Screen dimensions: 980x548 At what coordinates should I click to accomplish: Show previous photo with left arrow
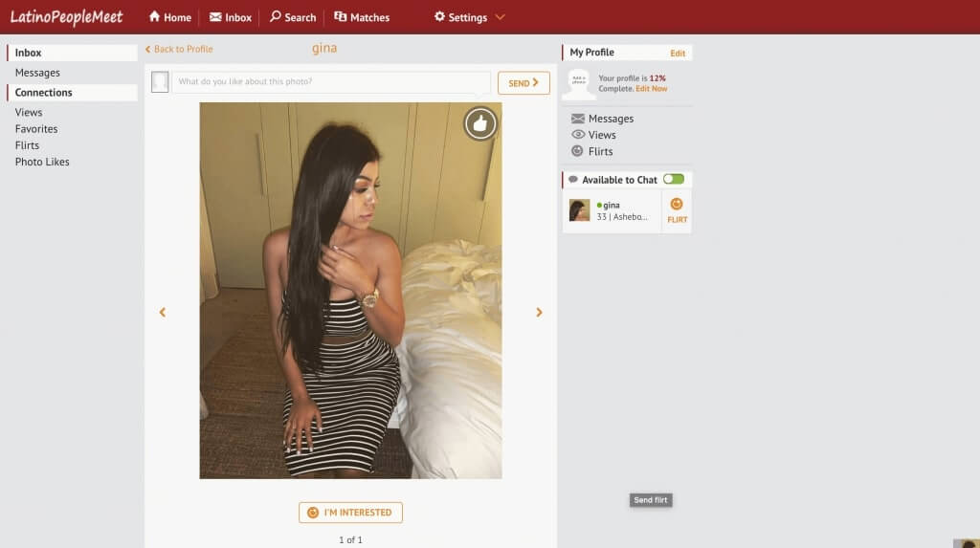pos(163,313)
